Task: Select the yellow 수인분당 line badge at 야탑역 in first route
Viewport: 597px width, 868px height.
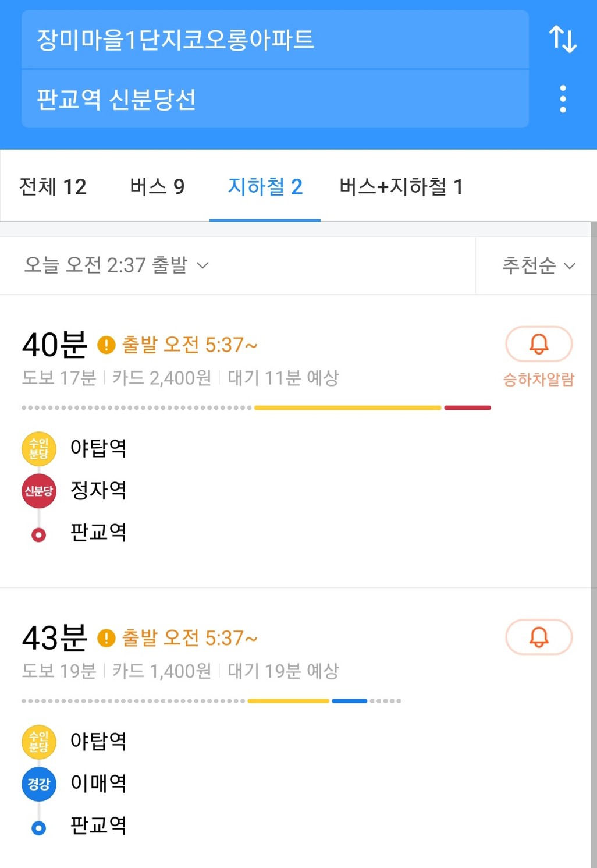Action: pyautogui.click(x=39, y=449)
